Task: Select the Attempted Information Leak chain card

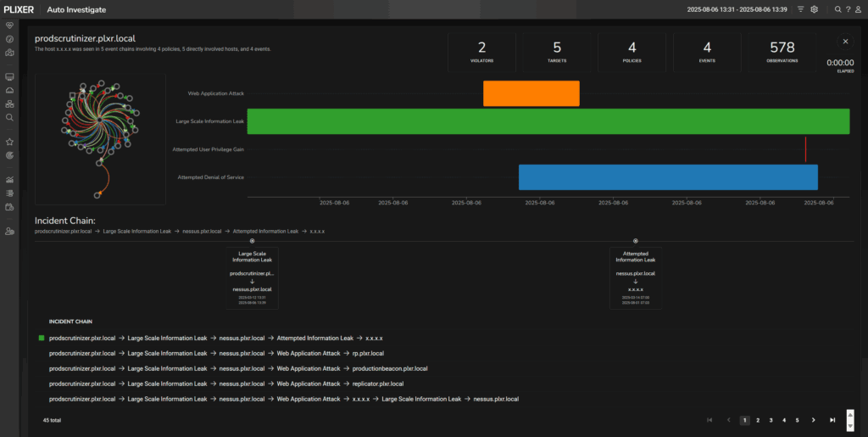Action: [x=636, y=278]
